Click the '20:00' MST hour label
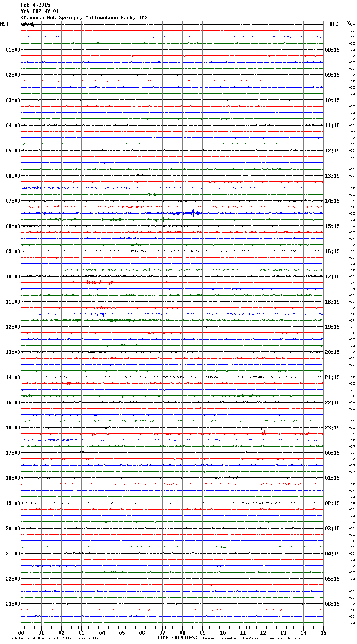Screen dimensions: 357x644 point(13,529)
